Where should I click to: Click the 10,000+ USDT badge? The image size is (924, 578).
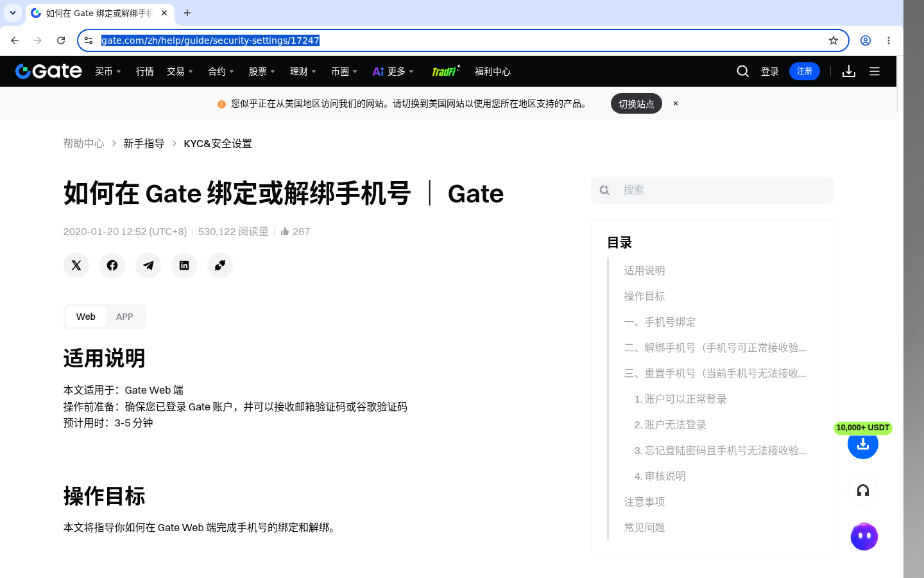863,428
